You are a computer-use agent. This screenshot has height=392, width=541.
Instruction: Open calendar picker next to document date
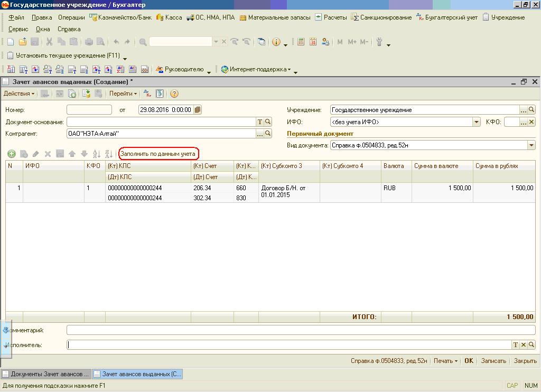click(x=197, y=110)
